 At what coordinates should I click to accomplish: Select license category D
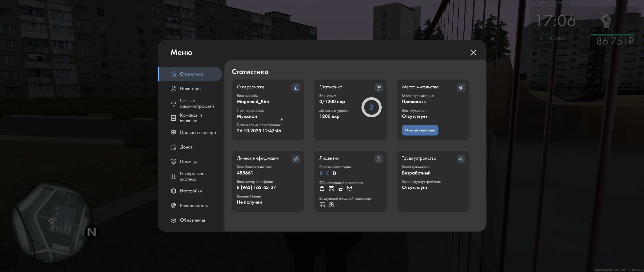334,173
